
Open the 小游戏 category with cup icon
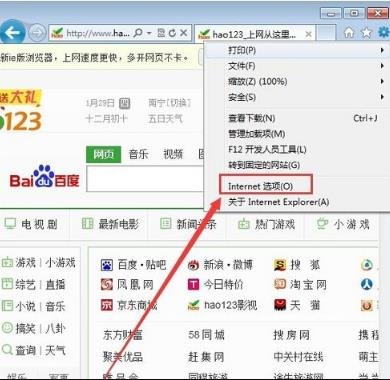click(x=343, y=224)
